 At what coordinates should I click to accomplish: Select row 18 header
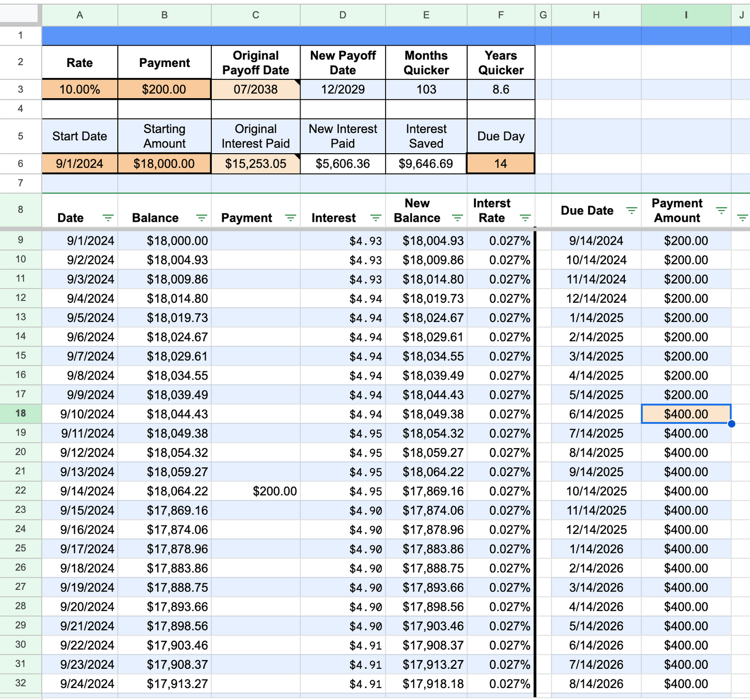tap(20, 413)
